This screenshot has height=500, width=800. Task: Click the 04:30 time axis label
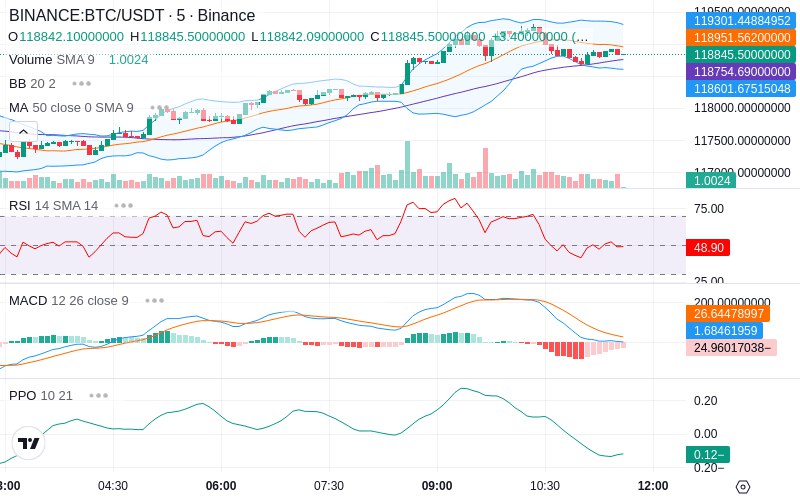click(x=113, y=486)
